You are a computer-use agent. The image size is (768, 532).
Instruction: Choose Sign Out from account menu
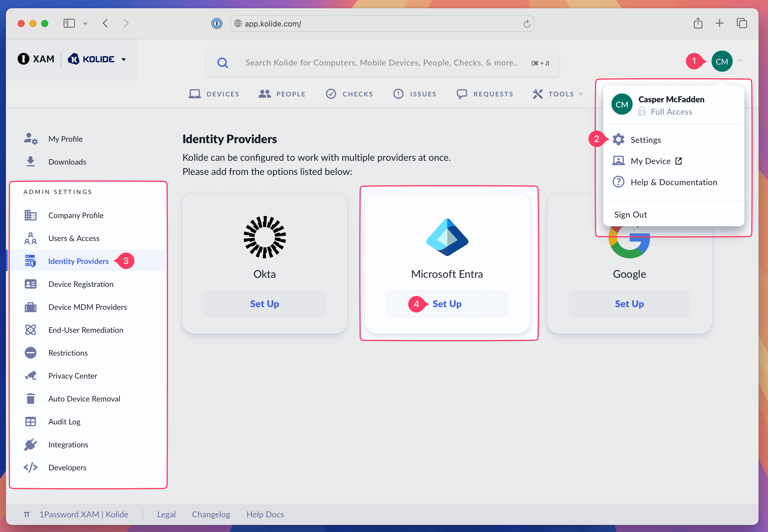630,215
